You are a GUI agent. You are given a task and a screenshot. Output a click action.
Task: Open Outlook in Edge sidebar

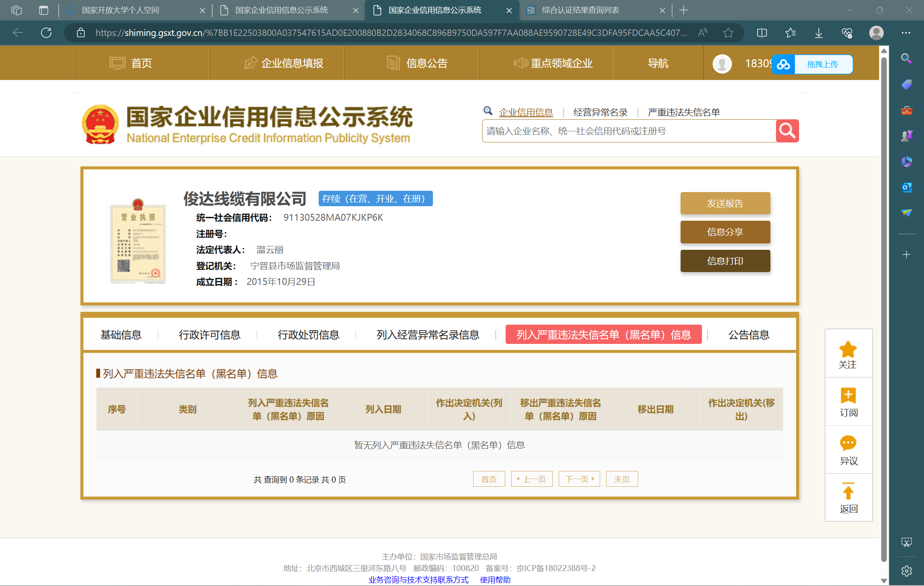(x=906, y=187)
